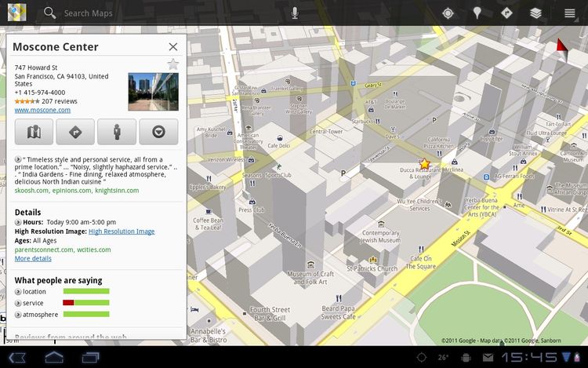Open the High Resolution Image link
588x368 pixels.
(x=122, y=231)
